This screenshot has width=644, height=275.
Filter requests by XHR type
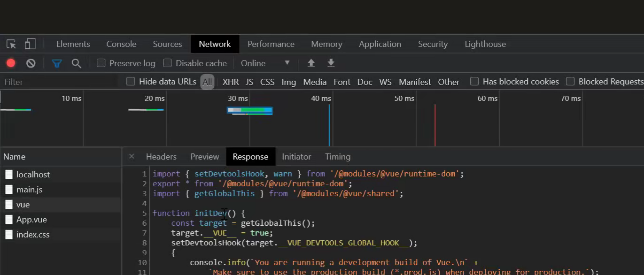(x=231, y=82)
